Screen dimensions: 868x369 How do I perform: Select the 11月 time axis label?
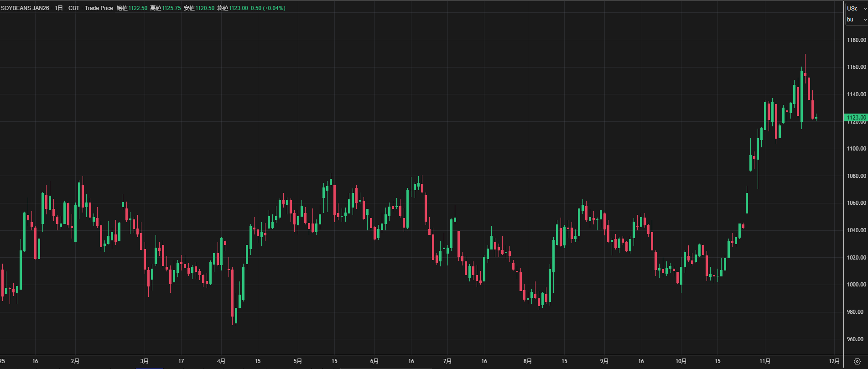coord(765,361)
